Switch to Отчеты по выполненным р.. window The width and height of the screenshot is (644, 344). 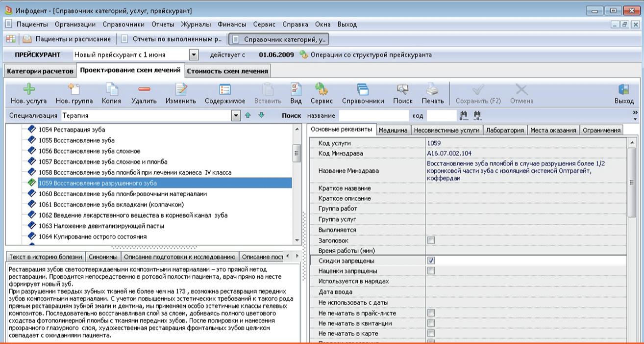pos(171,39)
